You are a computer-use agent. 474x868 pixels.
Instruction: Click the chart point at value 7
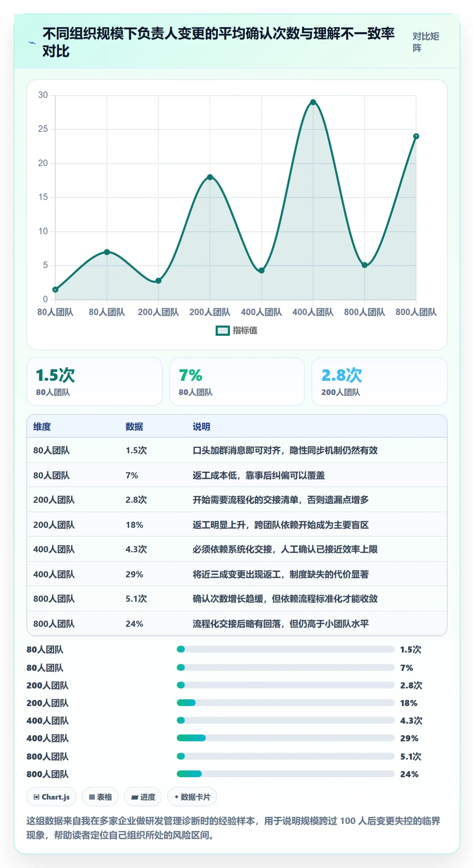tap(107, 252)
